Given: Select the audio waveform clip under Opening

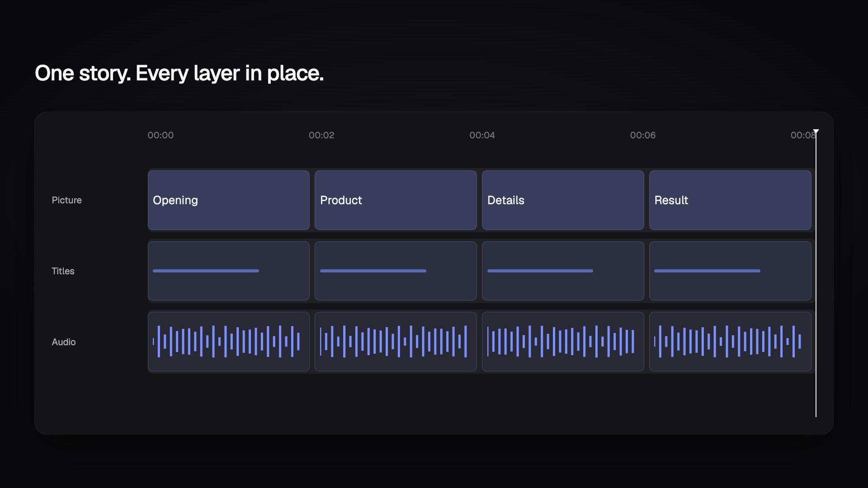Looking at the screenshot, I should click(x=229, y=342).
